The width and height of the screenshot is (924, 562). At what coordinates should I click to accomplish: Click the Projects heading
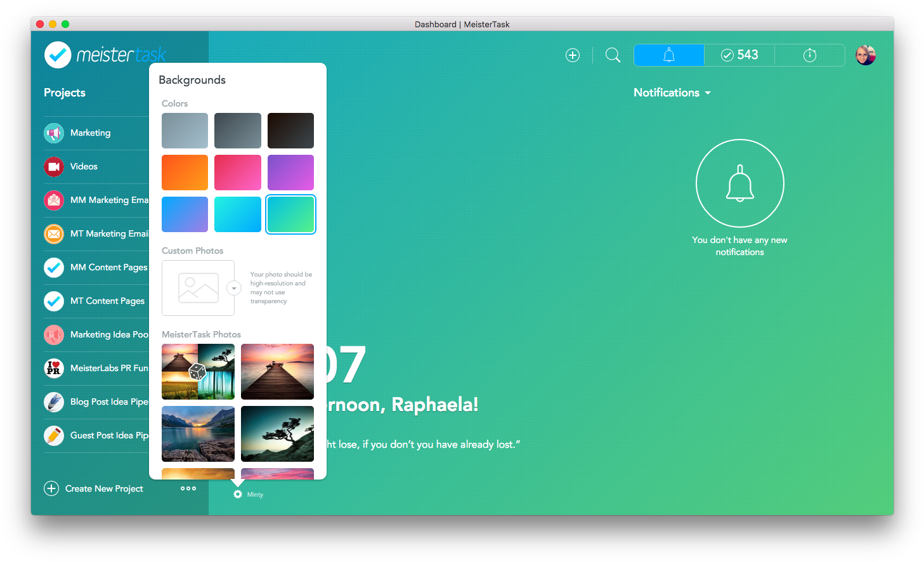tap(65, 93)
